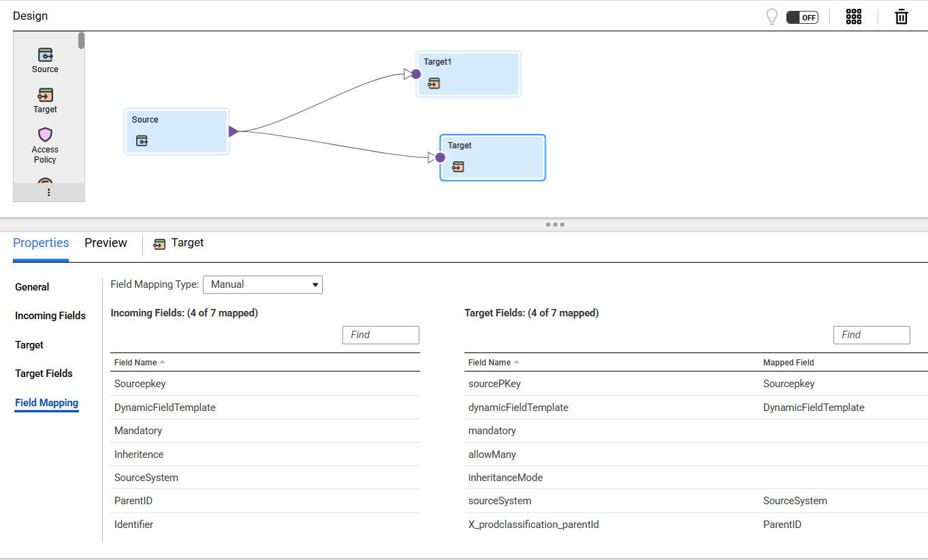928x560 pixels.
Task: Click the lightbulb recommendation icon
Action: click(772, 17)
